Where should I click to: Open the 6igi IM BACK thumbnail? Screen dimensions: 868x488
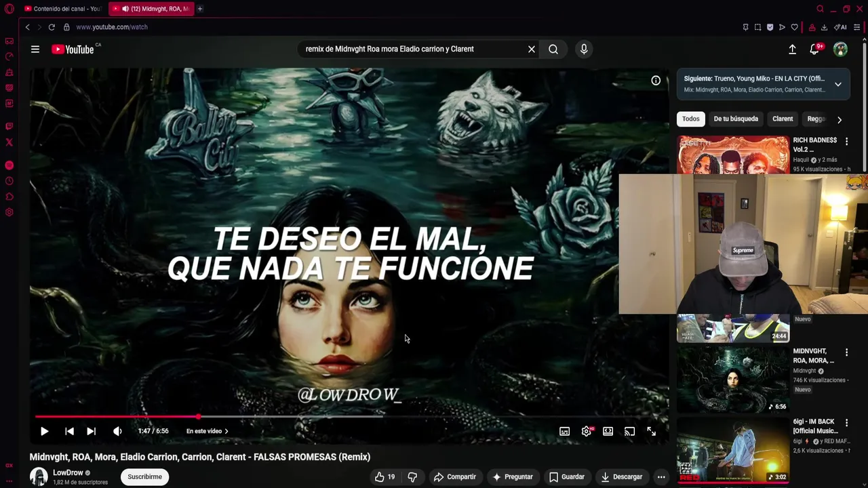point(733,450)
